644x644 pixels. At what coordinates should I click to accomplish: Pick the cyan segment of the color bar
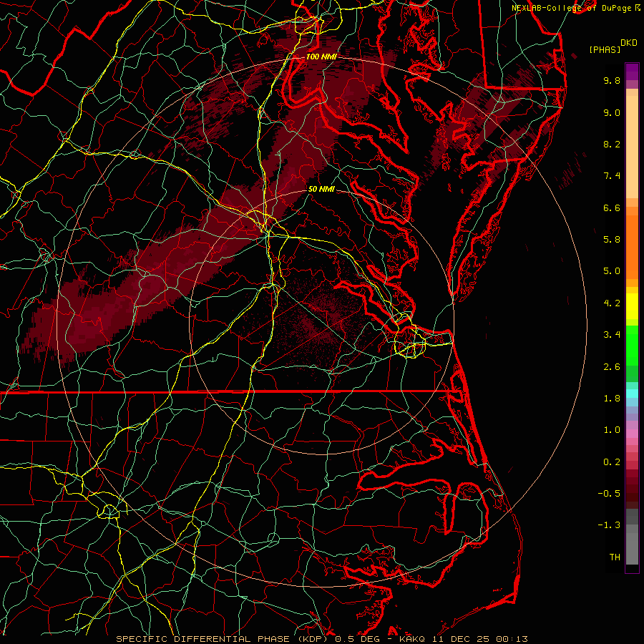pos(632,394)
